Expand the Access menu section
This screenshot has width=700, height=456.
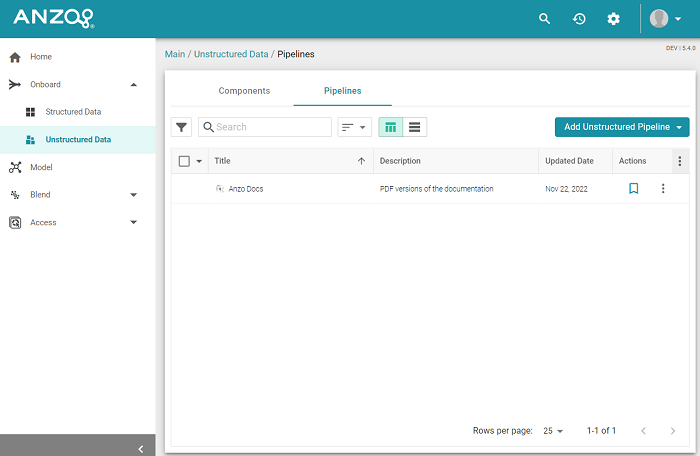tap(133, 222)
